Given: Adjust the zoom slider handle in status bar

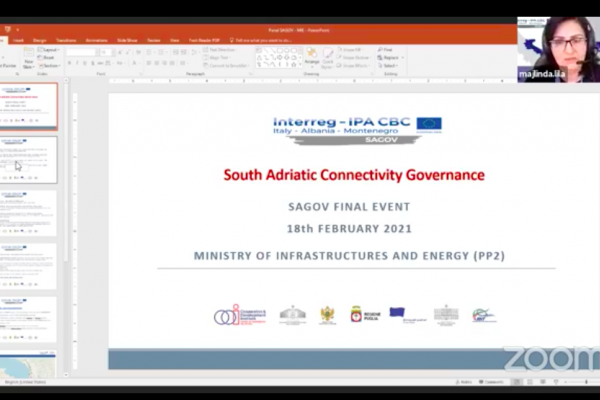Looking at the screenshot, I should pos(586,382).
